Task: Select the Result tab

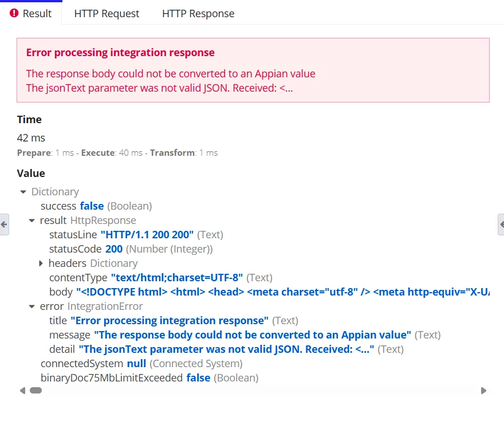Action: tap(31, 13)
